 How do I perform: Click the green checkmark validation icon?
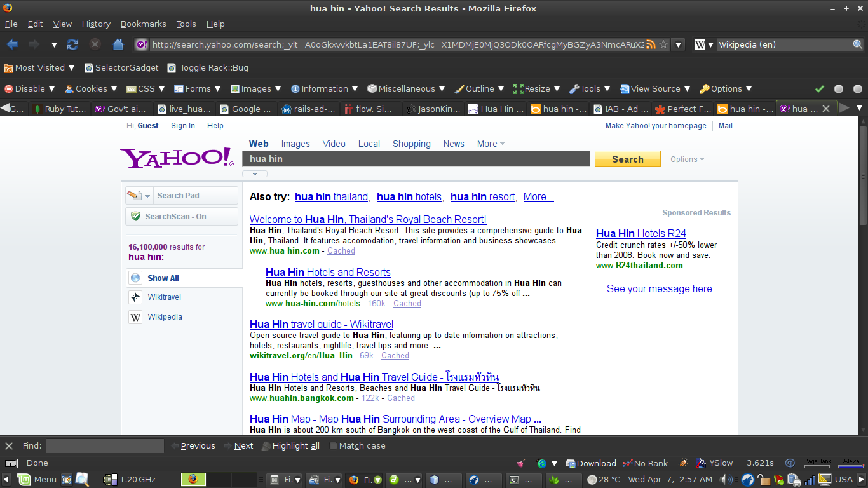[820, 89]
